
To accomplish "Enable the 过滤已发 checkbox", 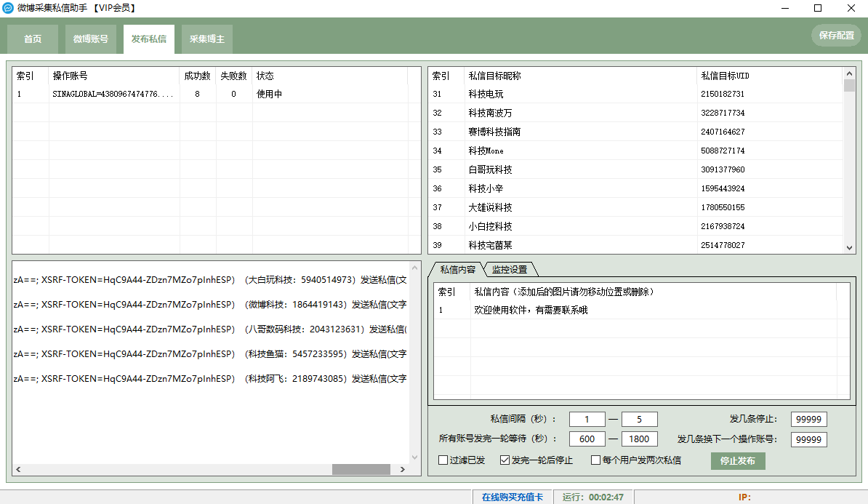I will pos(442,460).
